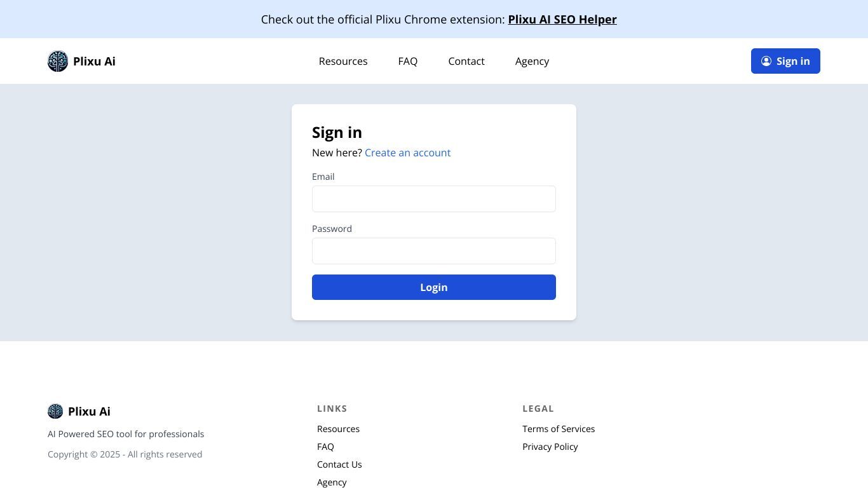Visit Contact Us in the footer links
The image size is (868, 488).
pos(339,464)
